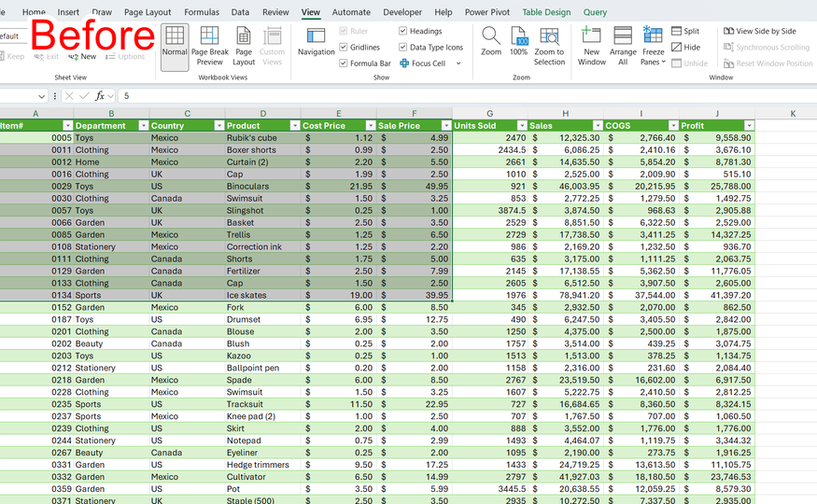The image size is (817, 504).
Task: Reset zoom to 100%
Action: click(x=518, y=42)
